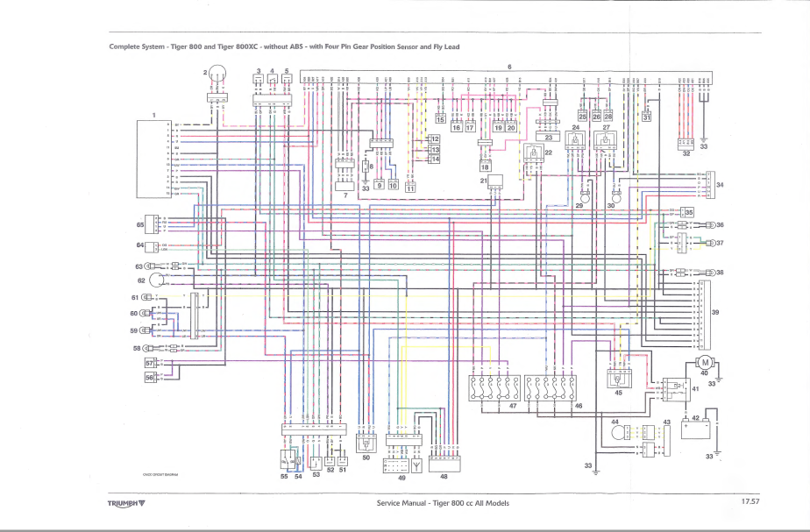
Task: Select the relay box labeled 22
Action: pyautogui.click(x=534, y=153)
